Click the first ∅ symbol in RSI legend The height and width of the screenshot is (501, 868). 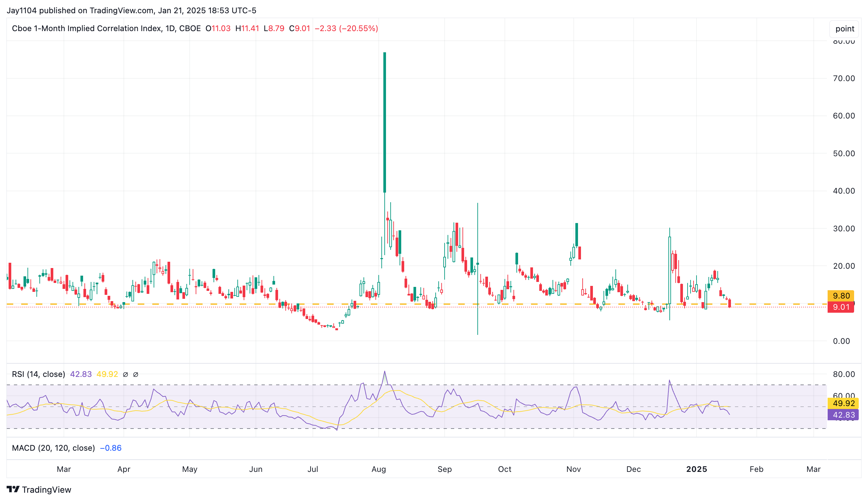coord(125,374)
